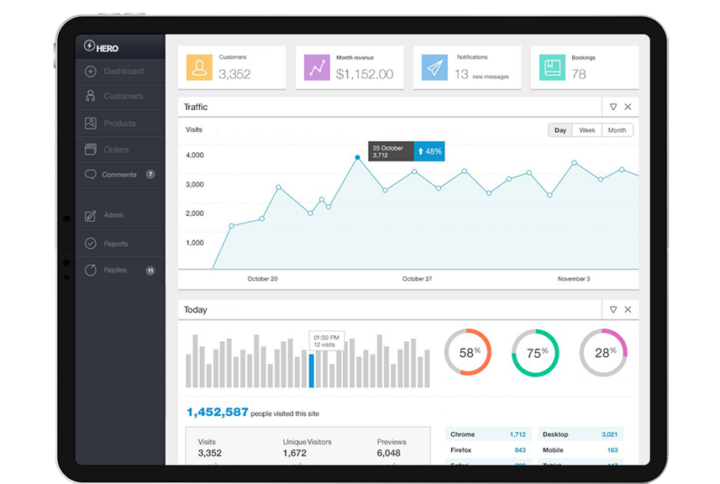Click the Unique Visitors 1,672 stat

coord(307,448)
